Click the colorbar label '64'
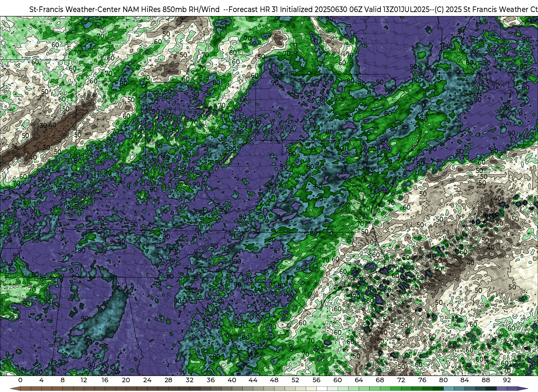 (x=359, y=380)
